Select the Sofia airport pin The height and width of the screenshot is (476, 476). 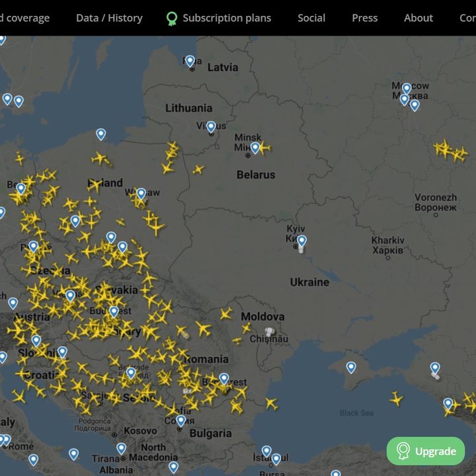click(181, 420)
